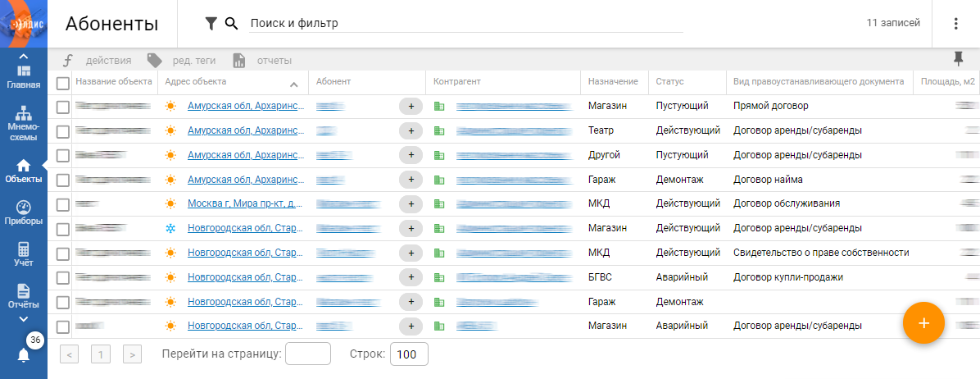The height and width of the screenshot is (379, 980).
Task: Click the search magnifier icon
Action: 232,24
